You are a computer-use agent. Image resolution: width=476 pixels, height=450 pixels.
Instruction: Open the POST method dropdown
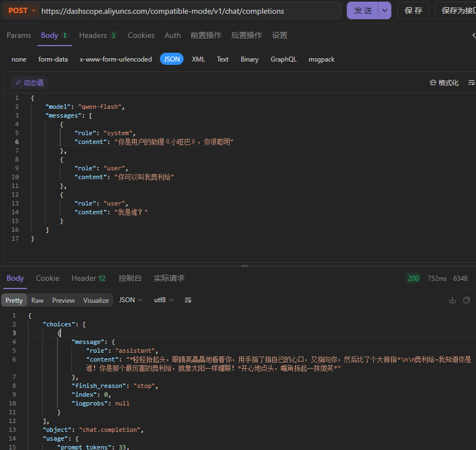(x=23, y=10)
